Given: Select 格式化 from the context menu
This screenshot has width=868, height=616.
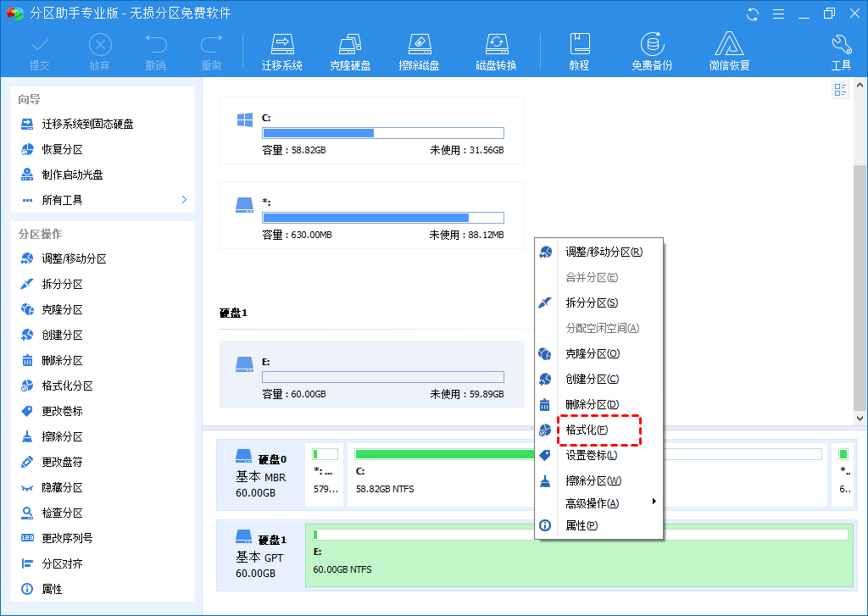Looking at the screenshot, I should (x=592, y=429).
